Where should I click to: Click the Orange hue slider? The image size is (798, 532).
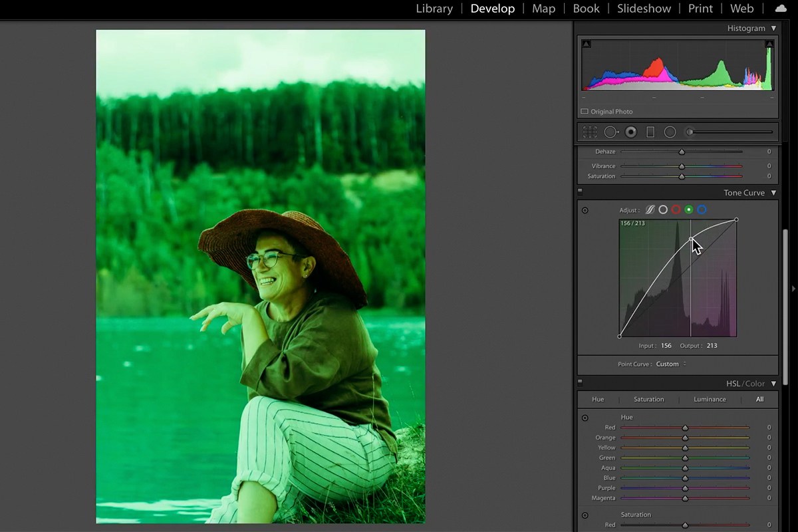pyautogui.click(x=685, y=438)
